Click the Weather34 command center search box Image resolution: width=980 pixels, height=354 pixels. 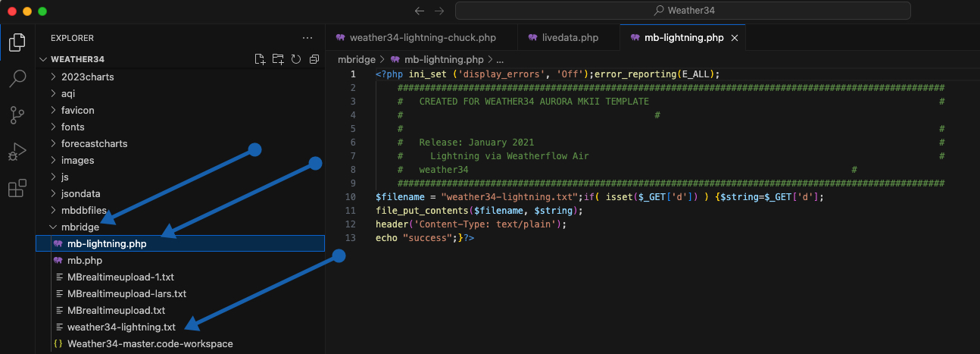tap(682, 11)
